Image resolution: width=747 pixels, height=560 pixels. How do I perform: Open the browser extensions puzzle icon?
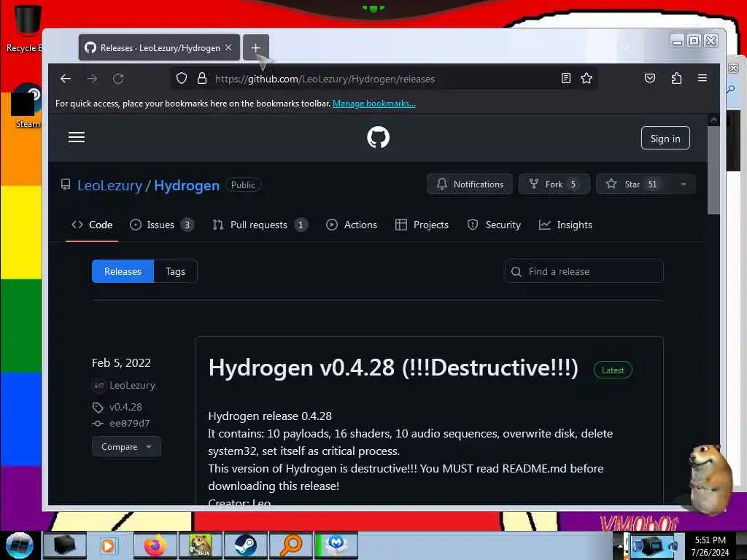[x=676, y=78]
